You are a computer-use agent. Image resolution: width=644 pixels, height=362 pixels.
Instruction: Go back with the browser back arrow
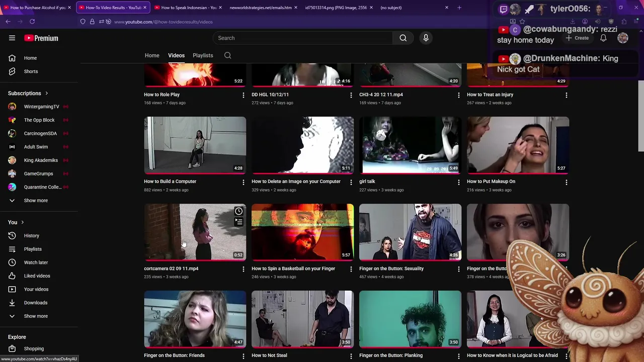tap(8, 22)
